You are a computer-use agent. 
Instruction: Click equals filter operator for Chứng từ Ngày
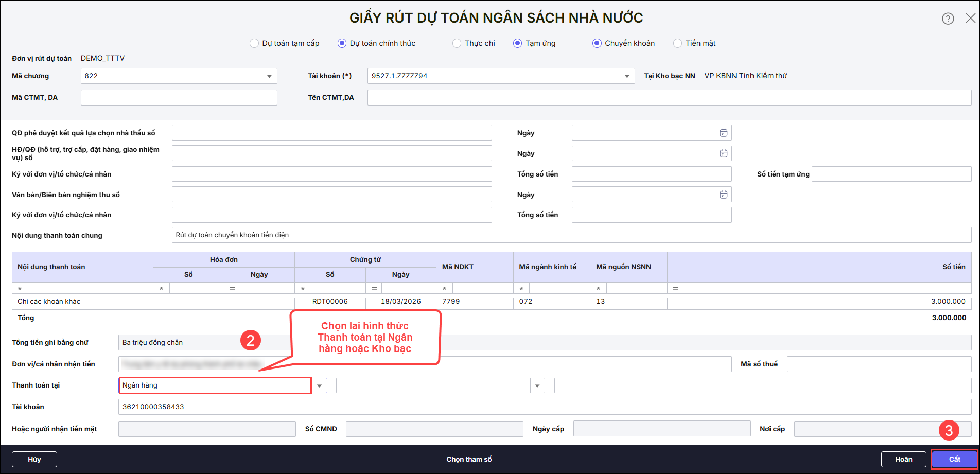374,289
